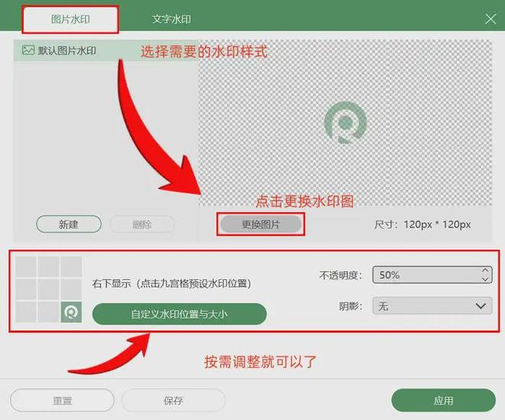Click 更换图片 to change watermark image
505x420 pixels.
pyautogui.click(x=261, y=224)
